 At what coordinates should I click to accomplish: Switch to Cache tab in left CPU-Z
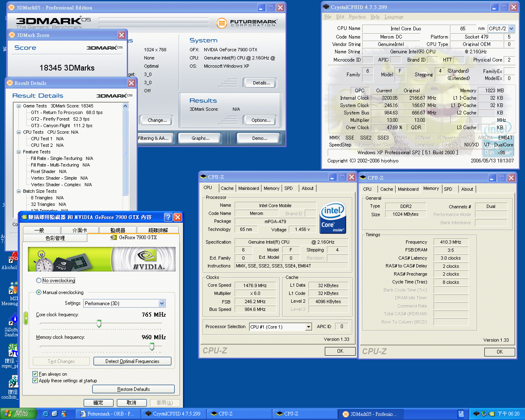point(227,188)
